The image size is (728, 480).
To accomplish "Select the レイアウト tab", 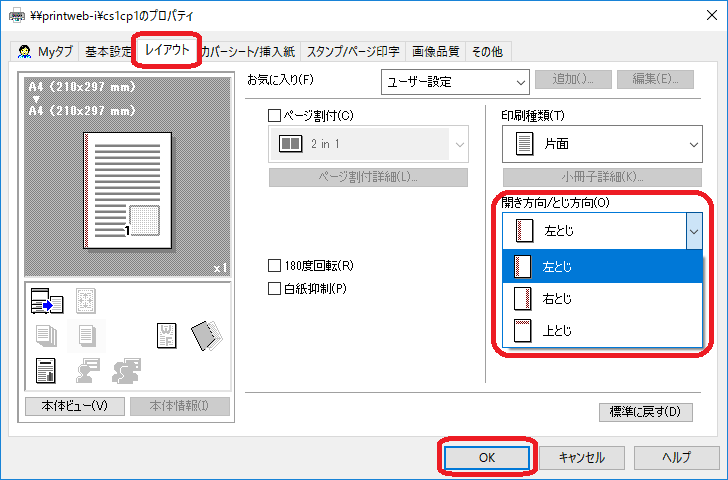I will [x=167, y=50].
